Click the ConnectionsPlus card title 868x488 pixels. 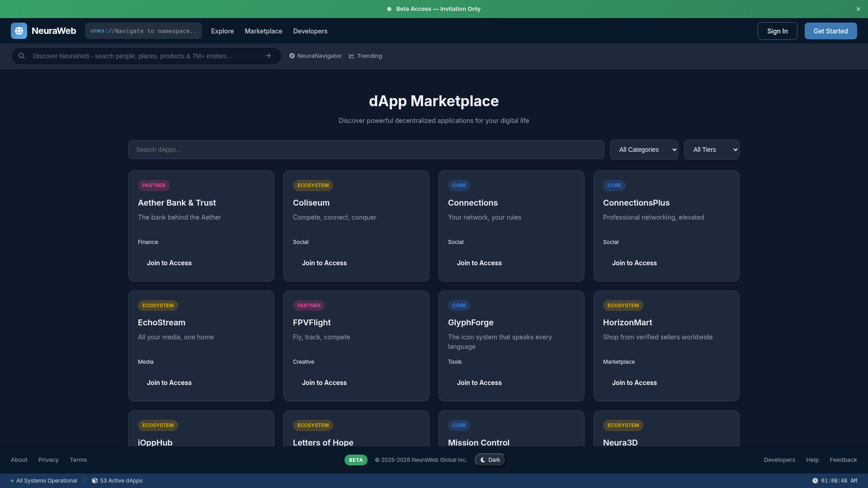click(x=636, y=203)
